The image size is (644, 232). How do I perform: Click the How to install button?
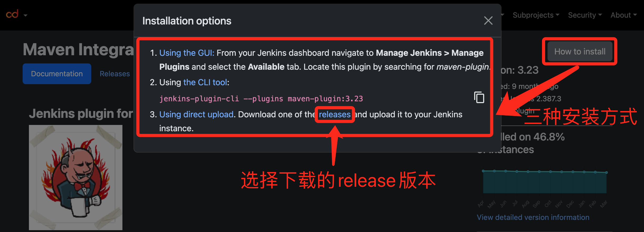[x=580, y=52]
